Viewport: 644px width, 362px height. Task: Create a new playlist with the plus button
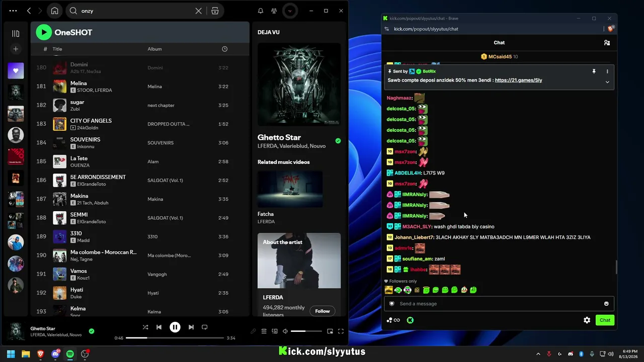click(x=16, y=49)
